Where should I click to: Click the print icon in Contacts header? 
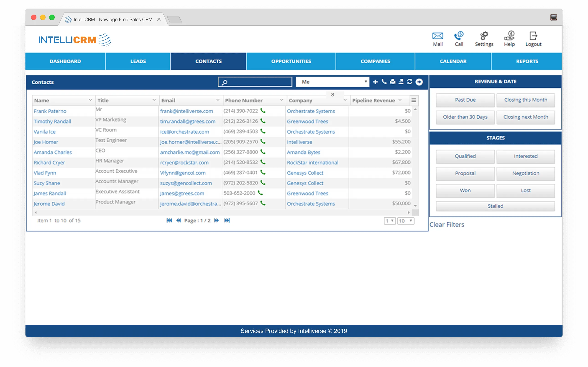click(x=393, y=82)
